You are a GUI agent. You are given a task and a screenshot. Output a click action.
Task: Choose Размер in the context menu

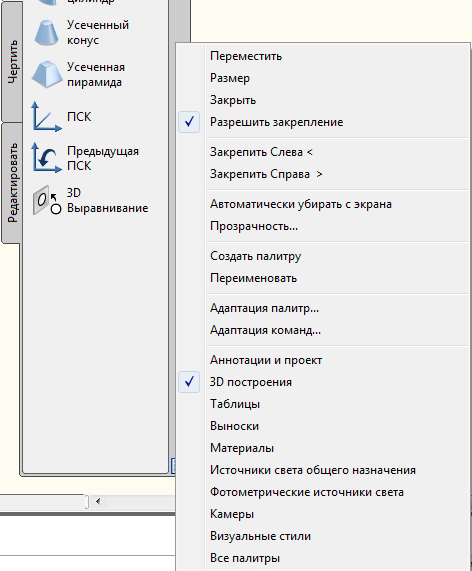tap(322, 78)
